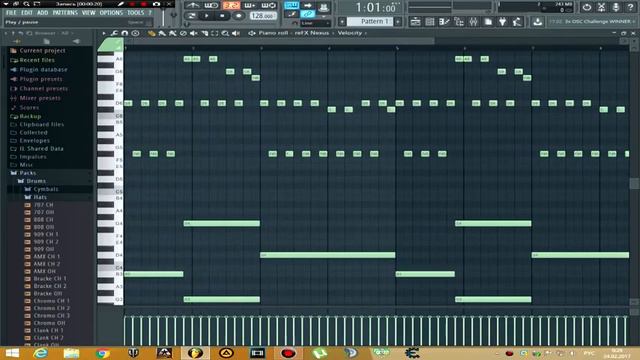Open the VIEW menu

88,13
